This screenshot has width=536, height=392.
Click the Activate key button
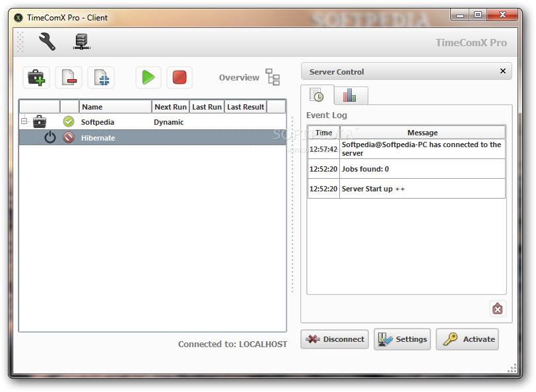click(467, 339)
